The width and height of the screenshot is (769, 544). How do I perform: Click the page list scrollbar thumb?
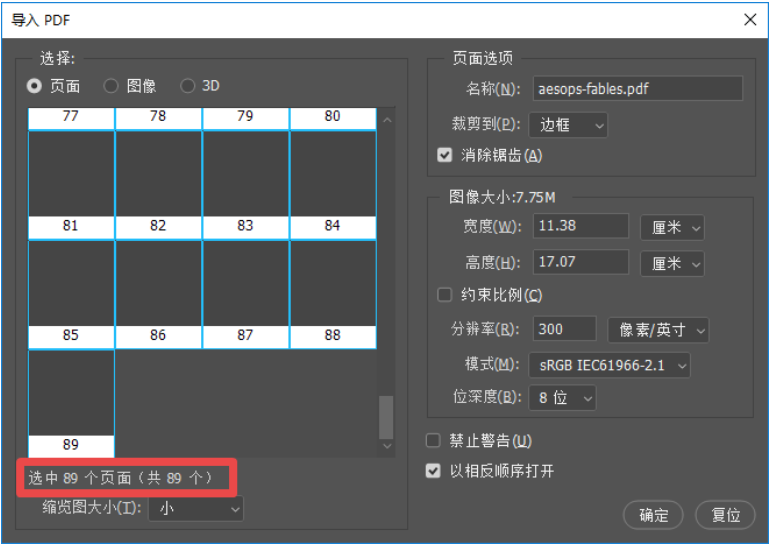(x=386, y=417)
